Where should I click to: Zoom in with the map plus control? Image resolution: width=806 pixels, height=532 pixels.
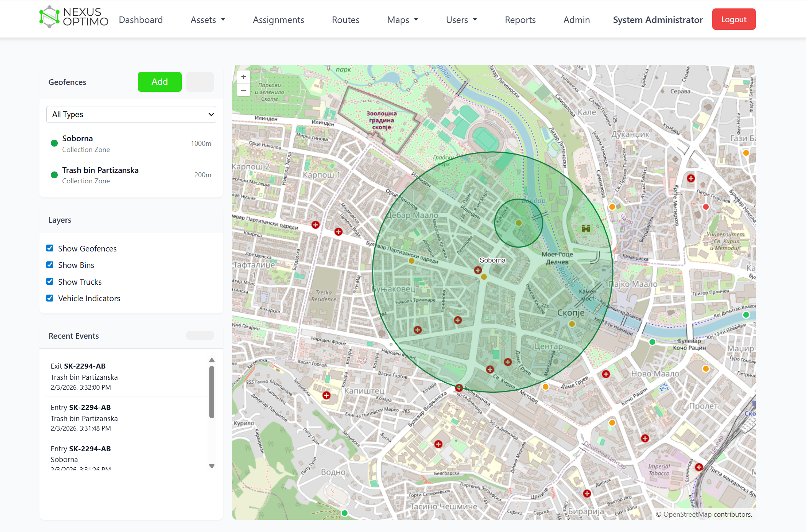pyautogui.click(x=243, y=77)
